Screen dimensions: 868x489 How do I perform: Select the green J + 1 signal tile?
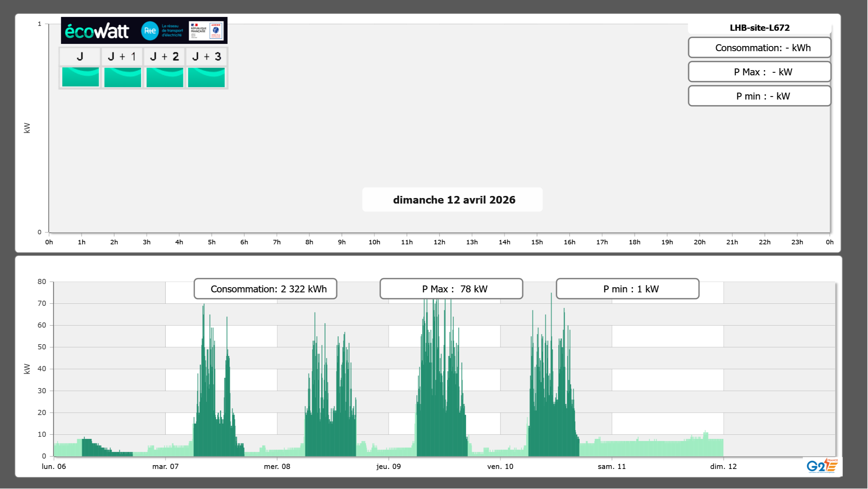click(122, 77)
